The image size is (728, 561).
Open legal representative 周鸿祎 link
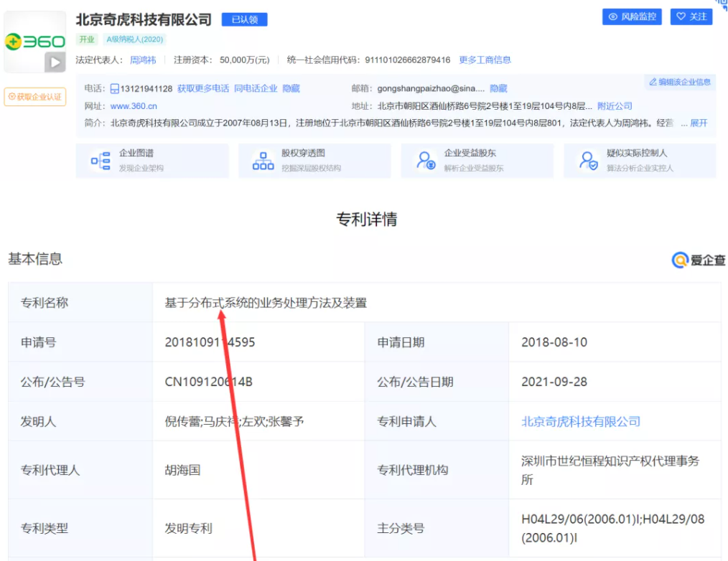143,60
